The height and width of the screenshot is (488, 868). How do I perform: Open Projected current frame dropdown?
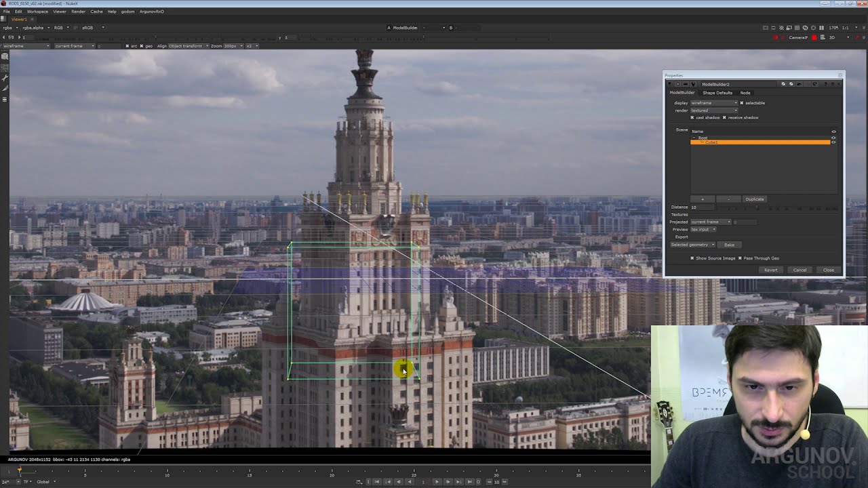coord(711,222)
